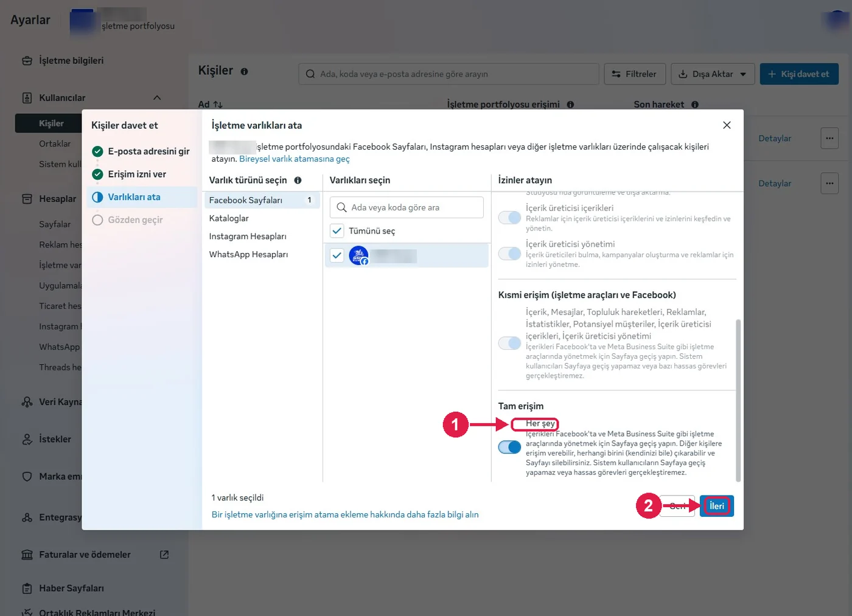Click the info icon beside Son hareket
852x616 pixels.
pos(694,105)
